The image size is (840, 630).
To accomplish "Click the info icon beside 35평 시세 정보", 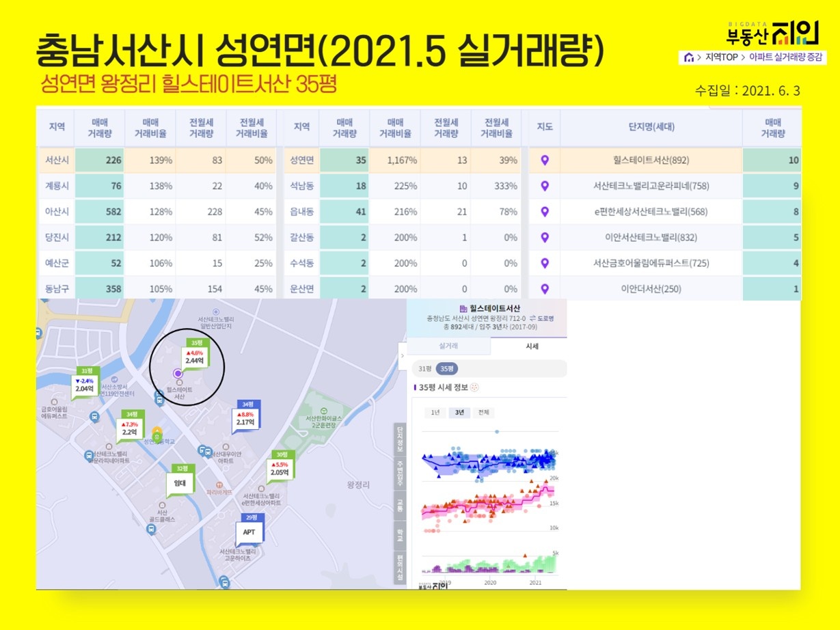I will tap(475, 387).
